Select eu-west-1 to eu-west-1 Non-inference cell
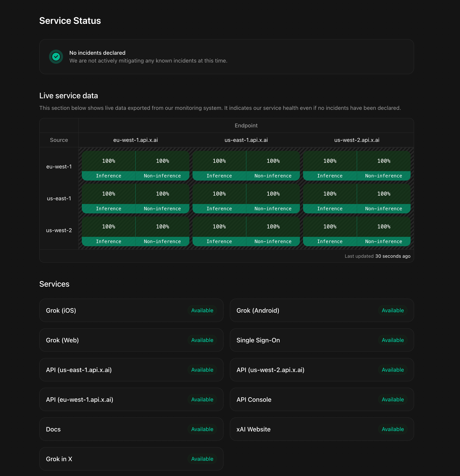Screen dimensions: 460x476 163,166
